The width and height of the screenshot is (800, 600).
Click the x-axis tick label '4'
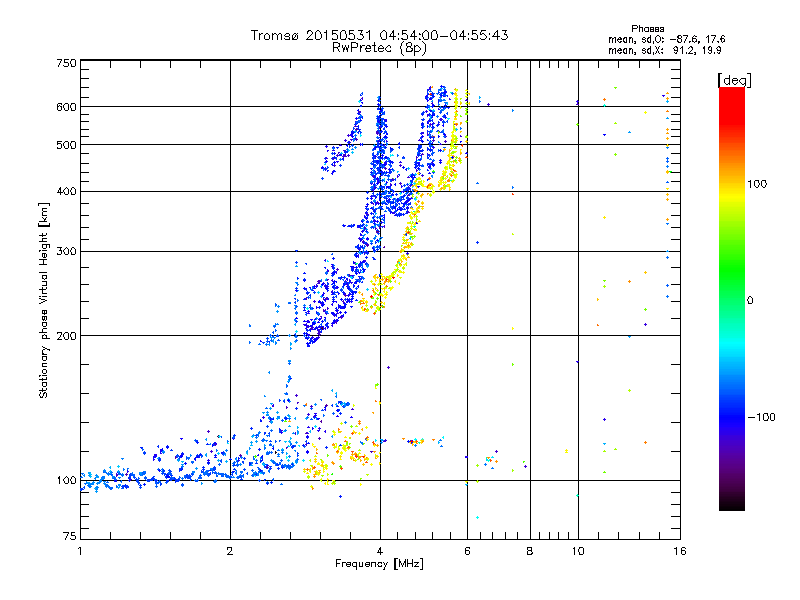[x=380, y=551]
